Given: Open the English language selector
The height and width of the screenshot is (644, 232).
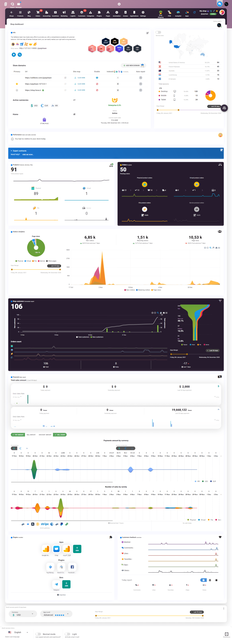Looking at the screenshot, I should tap(18, 632).
